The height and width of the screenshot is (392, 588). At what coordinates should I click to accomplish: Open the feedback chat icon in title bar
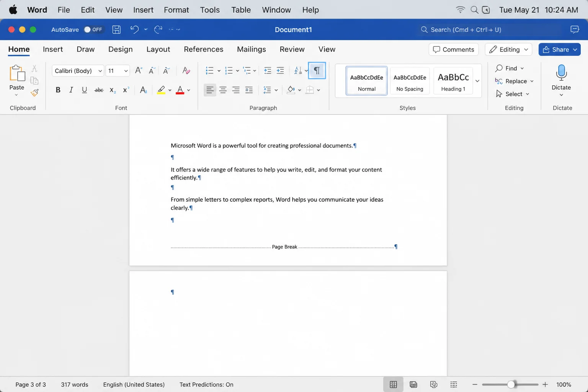point(575,29)
